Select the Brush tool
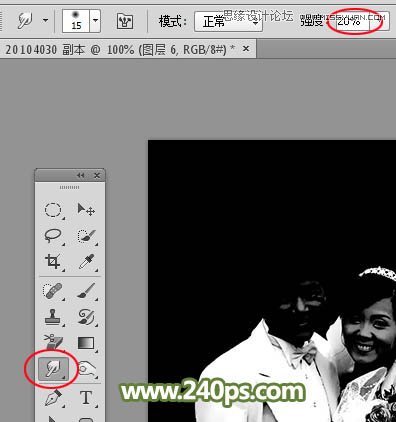Screen dimensions: 396x422 click(86, 291)
